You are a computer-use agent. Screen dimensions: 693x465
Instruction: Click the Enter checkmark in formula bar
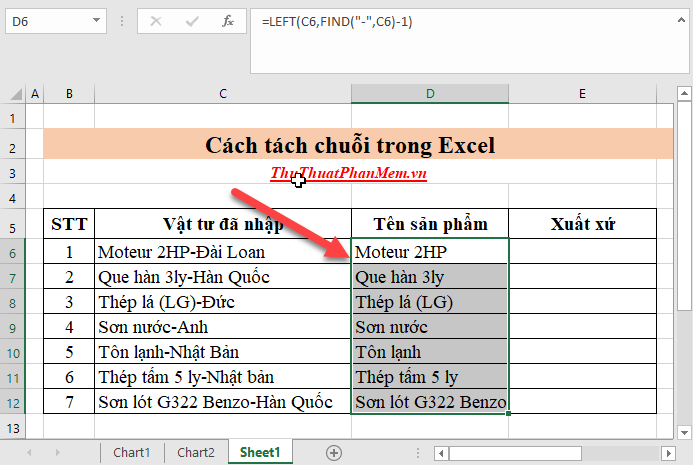coord(191,21)
